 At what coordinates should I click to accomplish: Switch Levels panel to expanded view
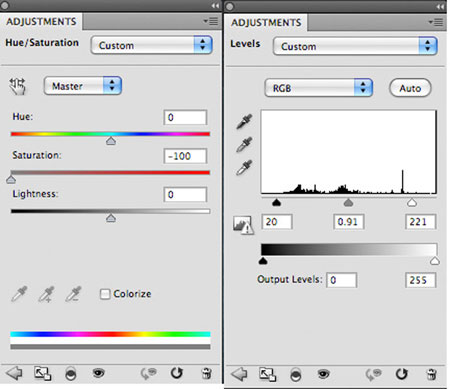pos(267,374)
